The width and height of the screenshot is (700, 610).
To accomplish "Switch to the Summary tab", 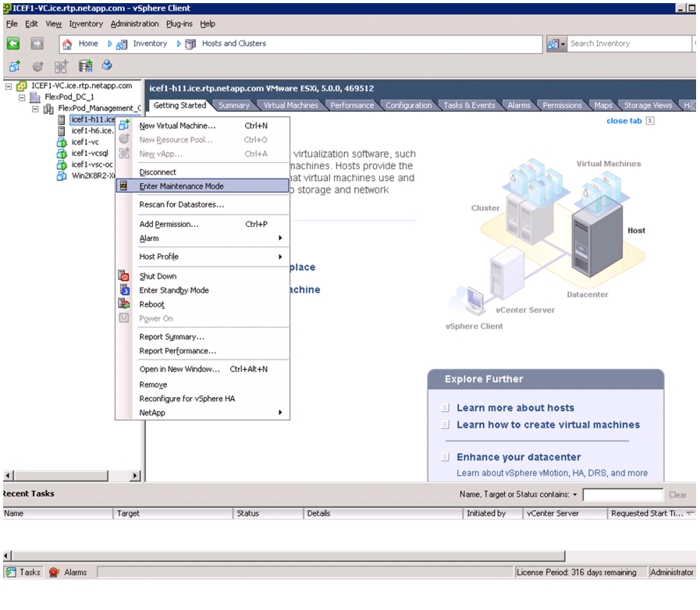I will coord(234,105).
